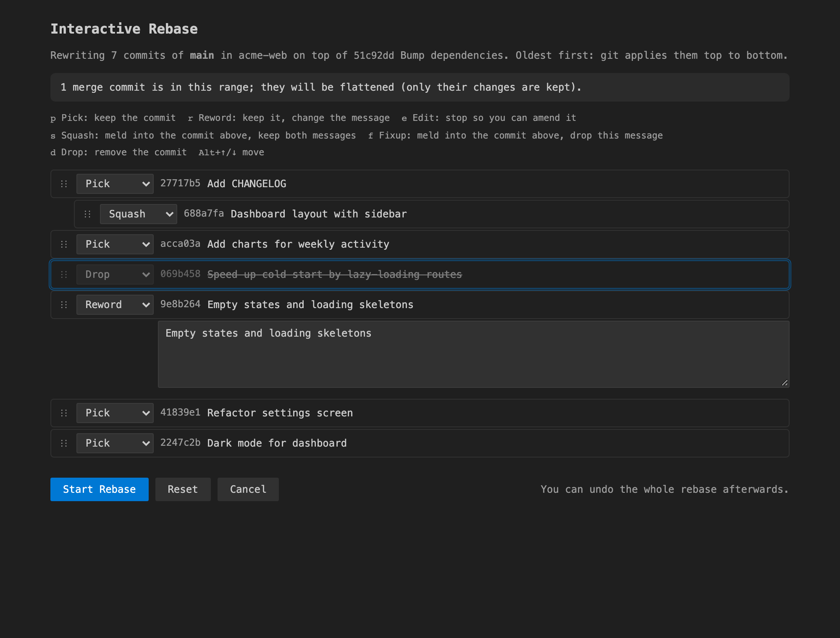Click 'You can undo the whole rebase' note
This screenshot has width=840, height=638.
664,489
